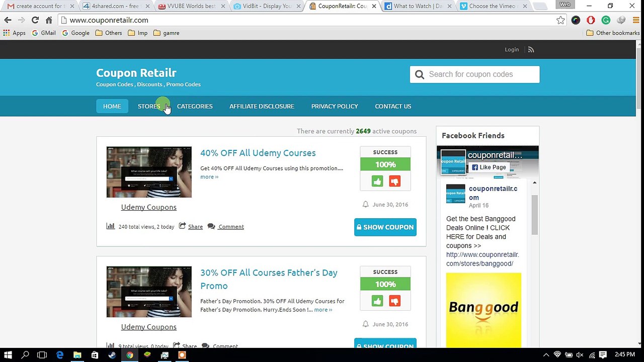This screenshot has width=644, height=362.
Task: Reload the page with the refresh icon
Action: point(35,20)
